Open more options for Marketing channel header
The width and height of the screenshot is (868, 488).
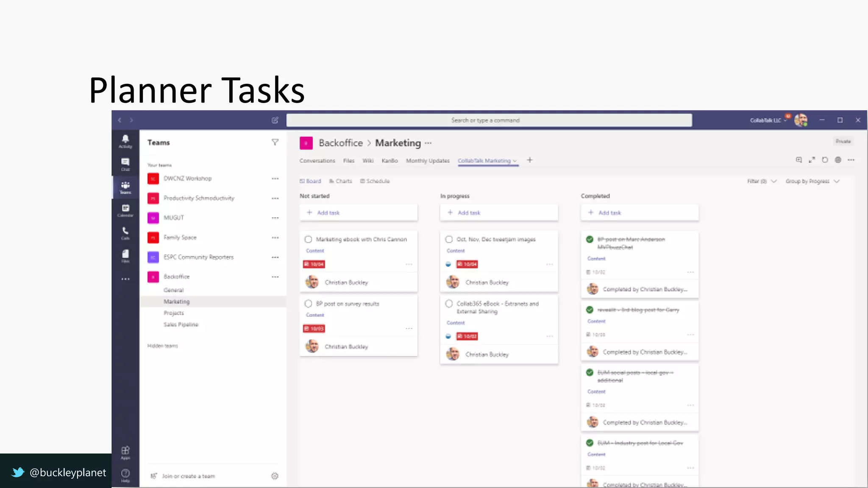click(428, 143)
